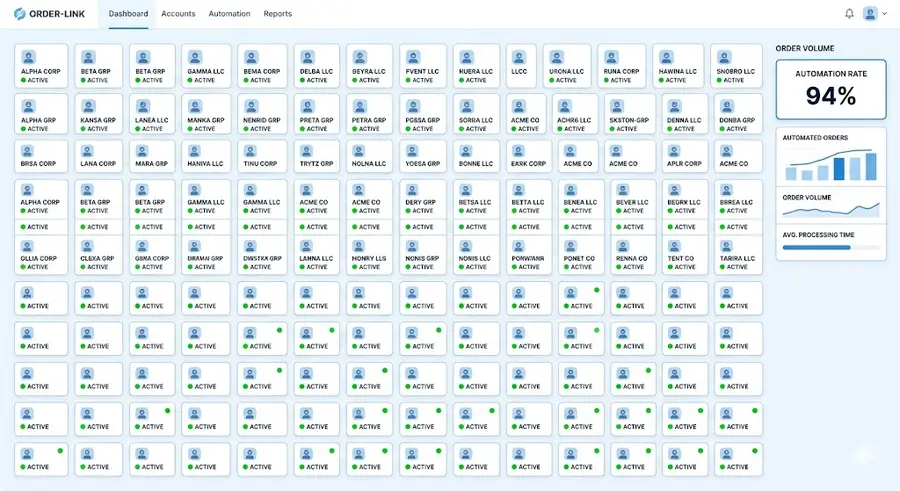Image resolution: width=900 pixels, height=491 pixels.
Task: Open the Reports tab
Action: click(x=277, y=14)
